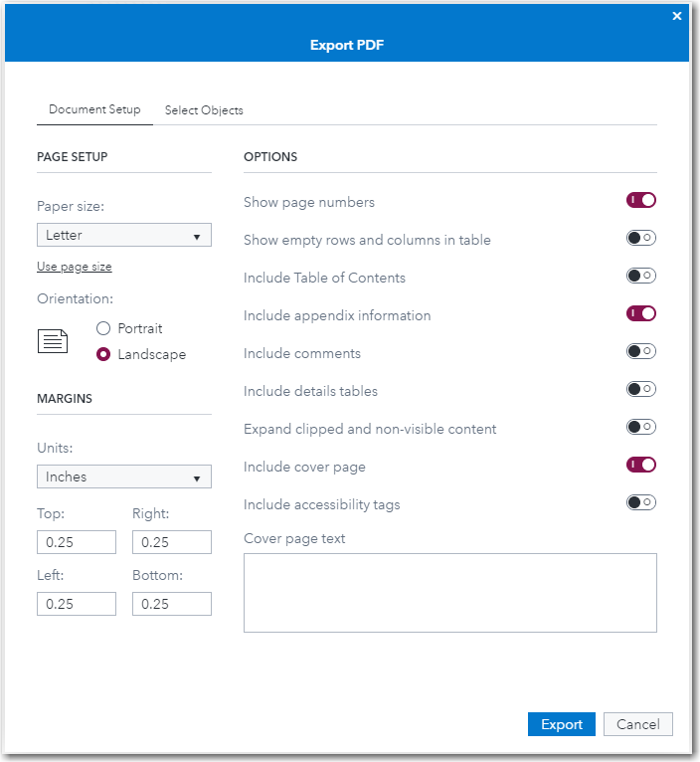Open the Units dropdown showing Inches
Viewport: 700px width, 762px height.
(x=124, y=476)
